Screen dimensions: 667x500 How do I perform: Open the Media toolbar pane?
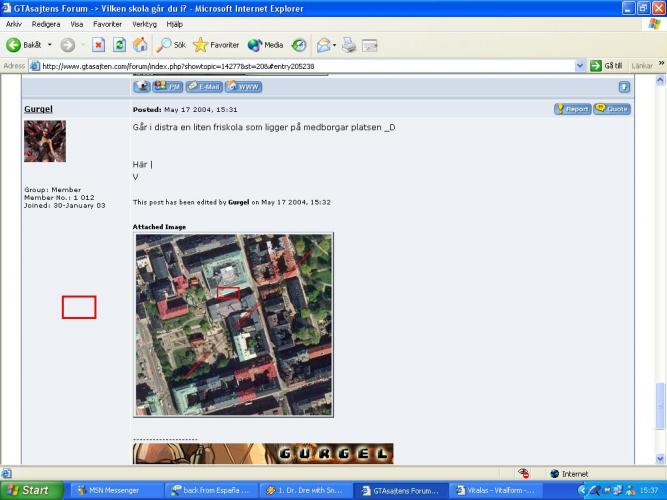266,45
